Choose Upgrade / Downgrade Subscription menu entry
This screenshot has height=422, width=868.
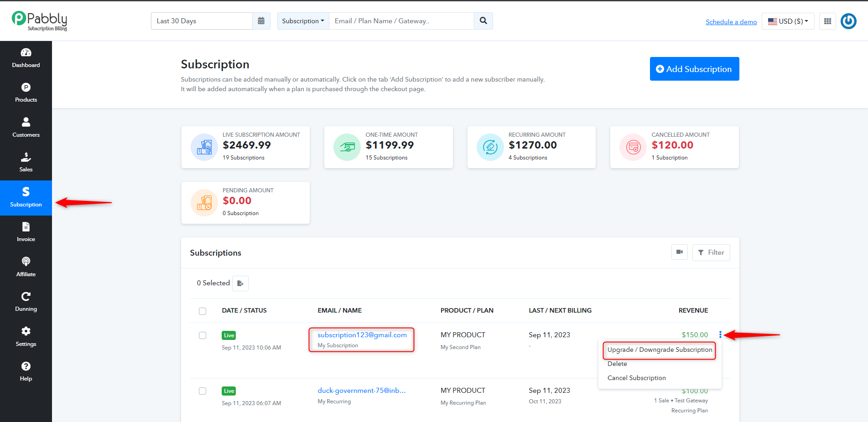tap(660, 350)
